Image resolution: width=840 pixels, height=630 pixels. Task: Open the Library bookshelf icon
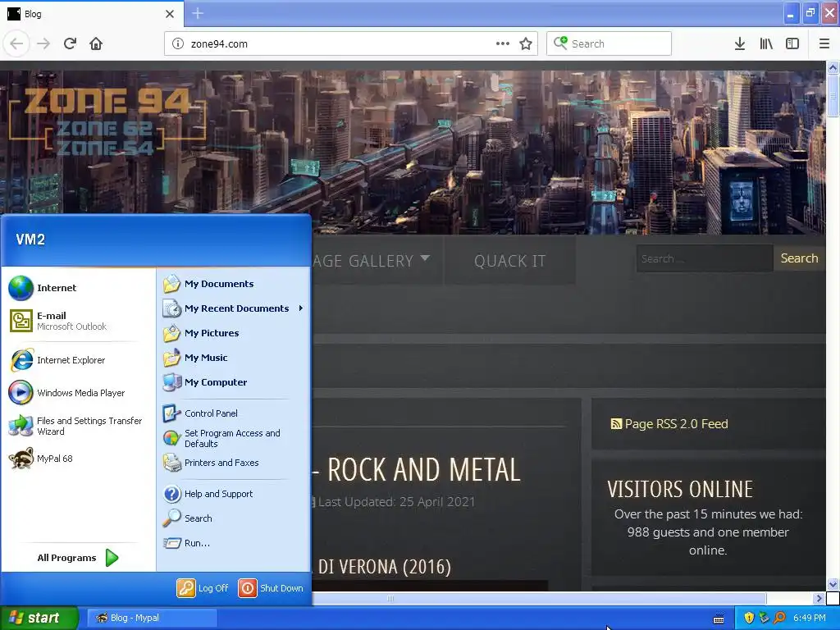pos(766,43)
